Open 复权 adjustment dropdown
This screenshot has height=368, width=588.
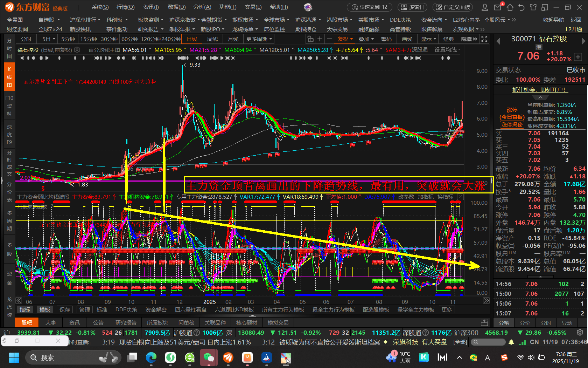coord(345,39)
